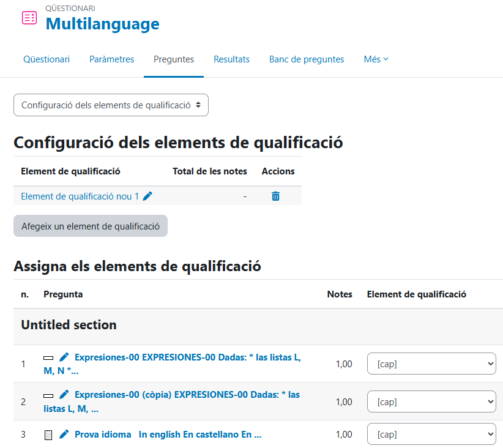Click the Pregunta column header
The image size is (503, 448).
(x=63, y=294)
